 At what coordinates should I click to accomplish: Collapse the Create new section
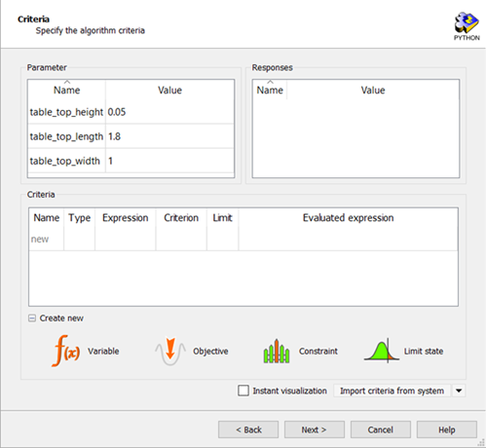(32, 318)
